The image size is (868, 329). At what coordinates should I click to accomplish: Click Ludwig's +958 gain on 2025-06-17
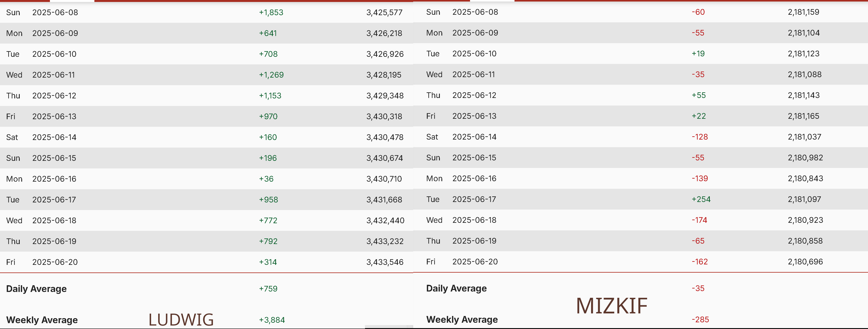(269, 200)
